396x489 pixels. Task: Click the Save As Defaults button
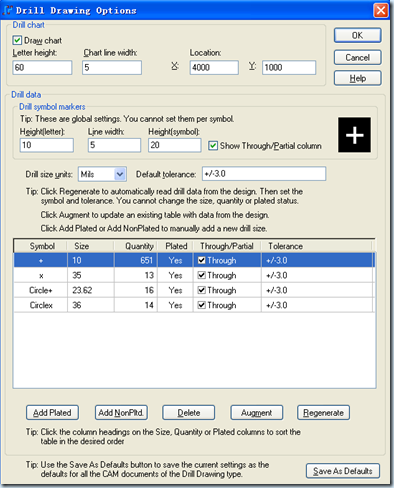pos(343,471)
